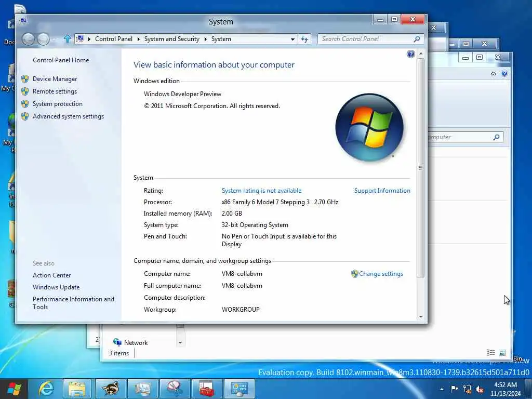This screenshot has height=399, width=532.
Task: Click the Advanced system settings shield icon
Action: click(25, 116)
